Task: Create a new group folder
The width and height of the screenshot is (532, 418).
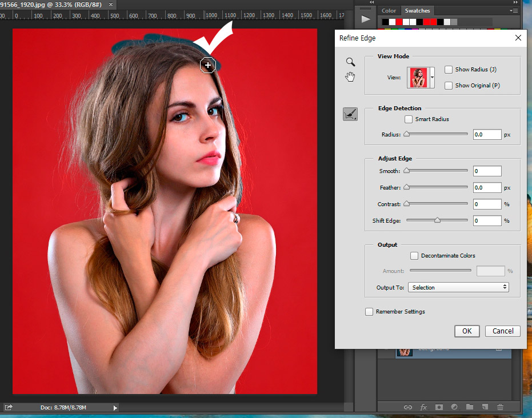Action: click(x=470, y=407)
